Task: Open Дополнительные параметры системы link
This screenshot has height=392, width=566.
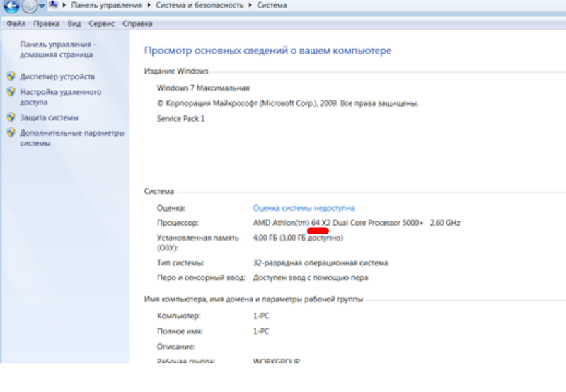Action: (72, 138)
